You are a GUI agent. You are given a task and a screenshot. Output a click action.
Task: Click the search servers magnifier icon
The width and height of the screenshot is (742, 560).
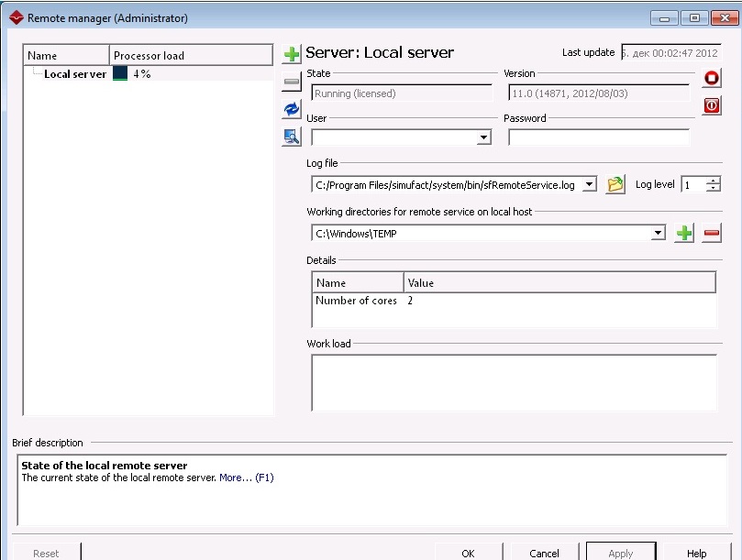292,137
